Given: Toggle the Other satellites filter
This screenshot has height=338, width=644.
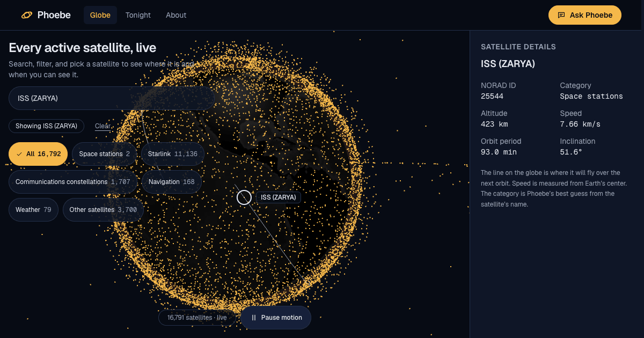Looking at the screenshot, I should tap(103, 210).
